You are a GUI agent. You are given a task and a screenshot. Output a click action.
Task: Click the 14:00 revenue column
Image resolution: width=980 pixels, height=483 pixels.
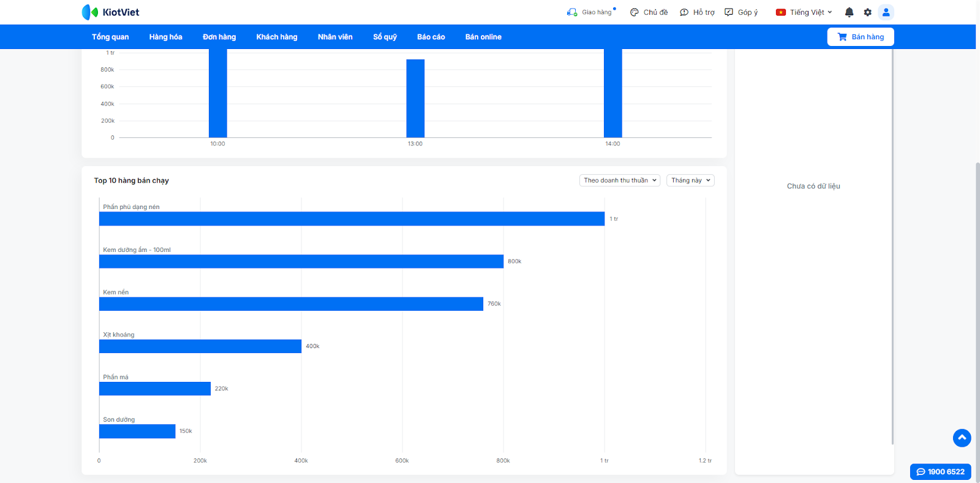click(613, 93)
